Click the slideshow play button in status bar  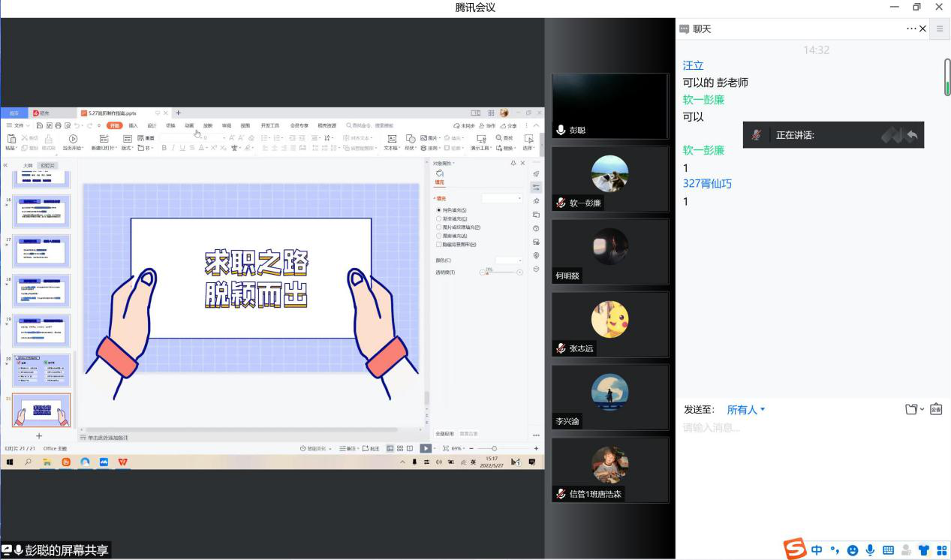pyautogui.click(x=425, y=448)
